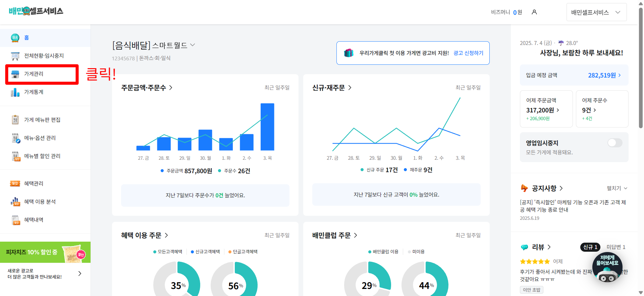The image size is (644, 296).
Task: Click the 주문금액 blue legend dot
Action: (162, 171)
